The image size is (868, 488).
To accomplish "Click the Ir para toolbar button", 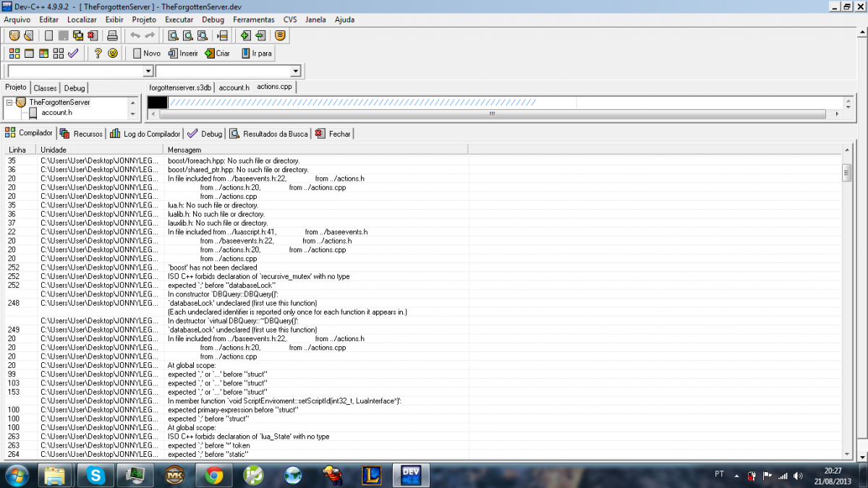I will (257, 53).
